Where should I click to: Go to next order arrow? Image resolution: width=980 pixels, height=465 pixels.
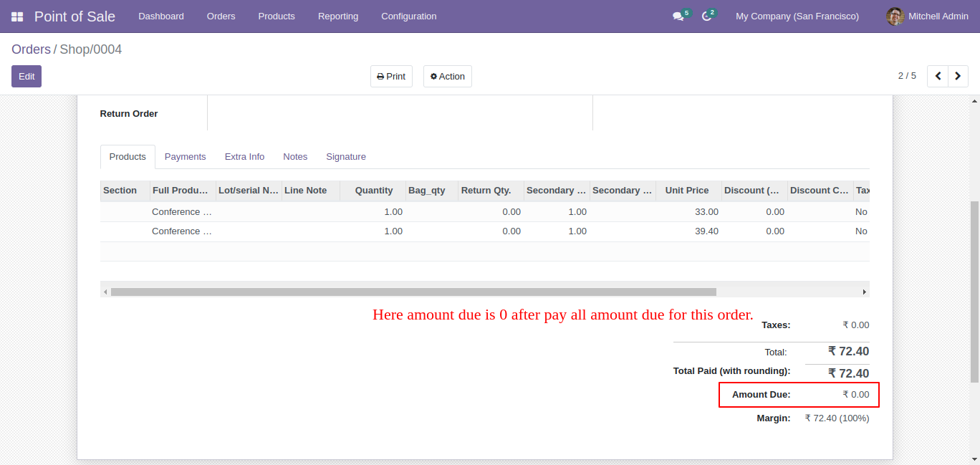click(x=958, y=76)
